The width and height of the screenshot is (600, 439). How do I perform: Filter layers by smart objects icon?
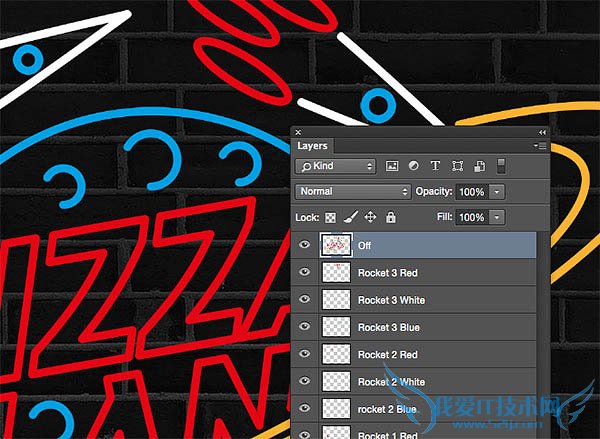pyautogui.click(x=479, y=166)
